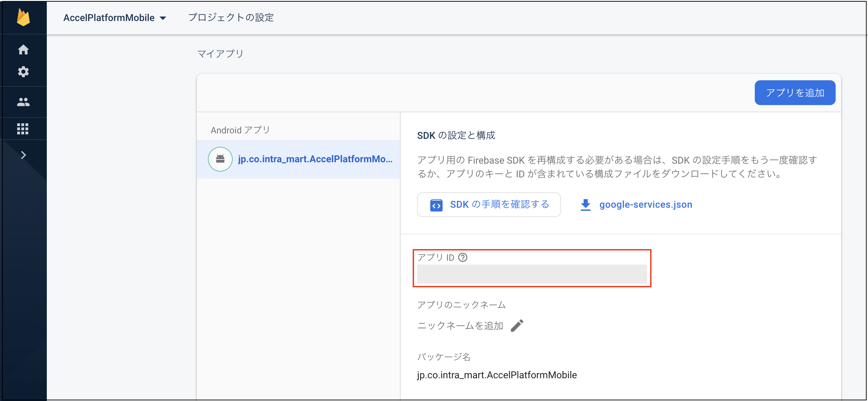Click the SDK の設定と構成 heading
The height and width of the screenshot is (401, 868).
coord(456,135)
